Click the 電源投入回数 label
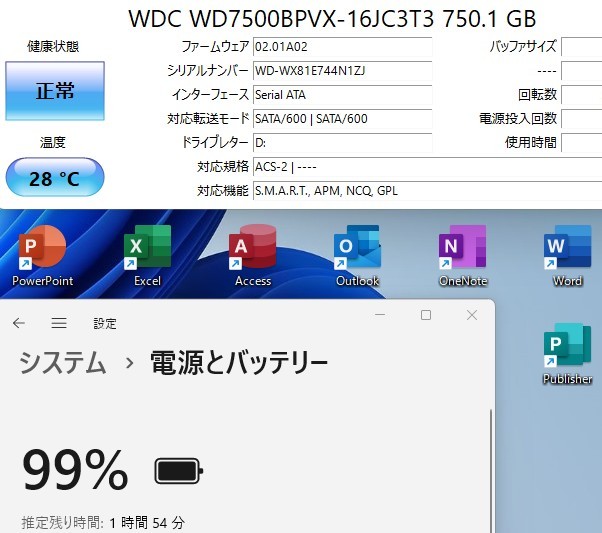 click(518, 119)
